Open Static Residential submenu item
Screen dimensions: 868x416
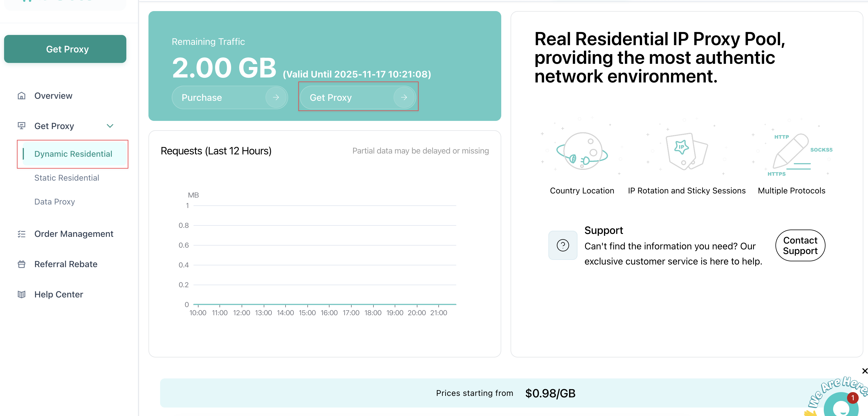[x=66, y=178]
